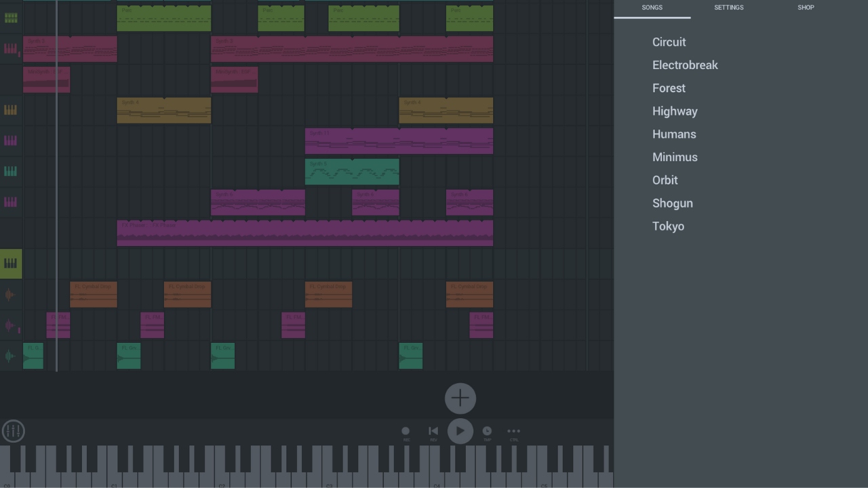
Task: Select the teal Synth 5 keyboard track icon
Action: tap(11, 171)
